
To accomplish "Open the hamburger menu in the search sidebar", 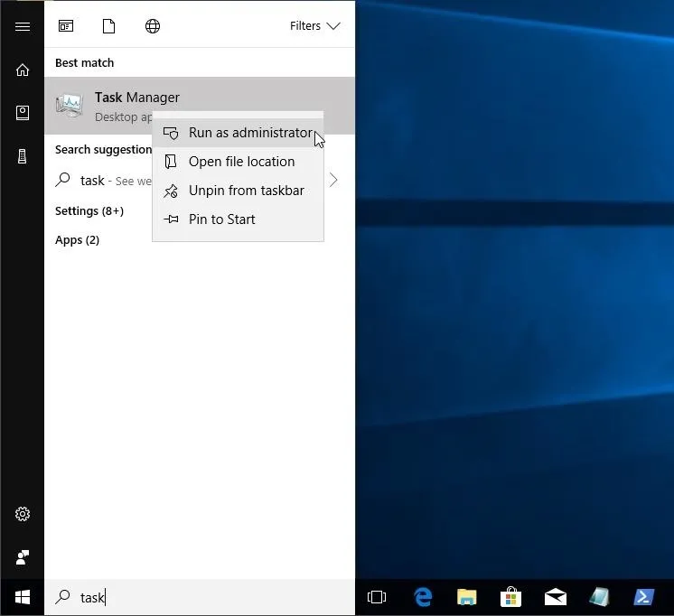I will point(23,27).
